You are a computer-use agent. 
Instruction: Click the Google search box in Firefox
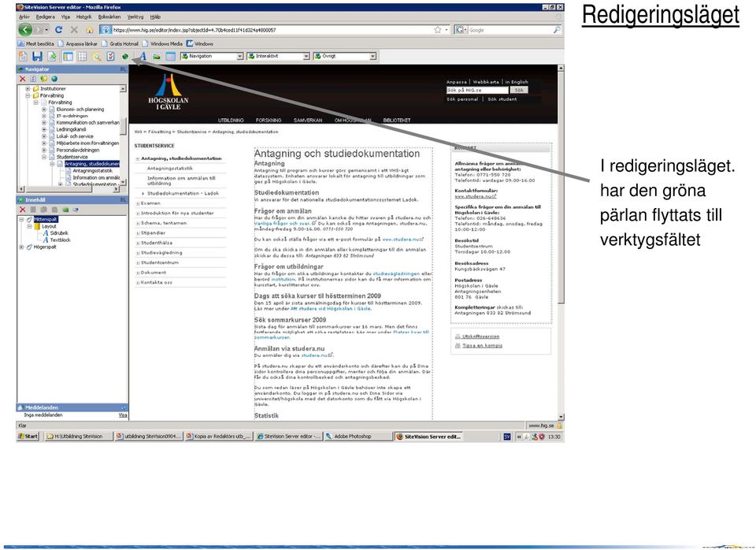point(510,30)
